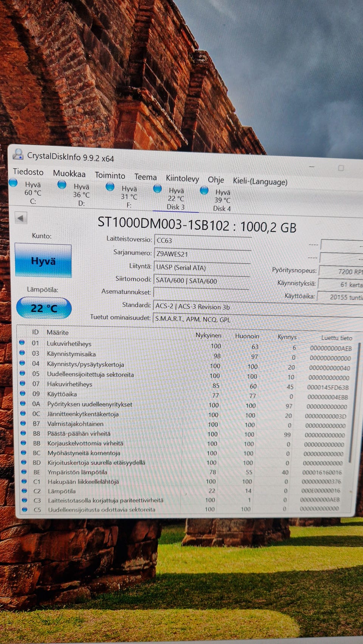Click the previous disk arrow button

tap(21, 218)
